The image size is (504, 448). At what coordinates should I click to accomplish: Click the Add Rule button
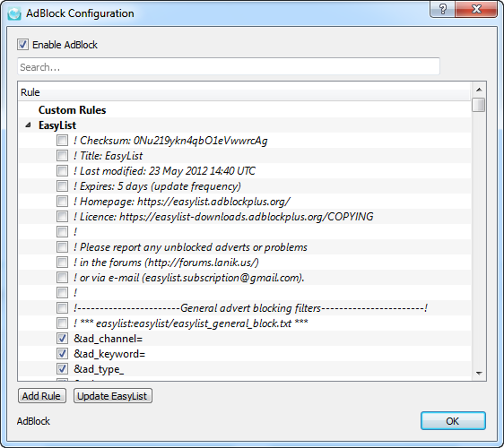pyautogui.click(x=42, y=396)
